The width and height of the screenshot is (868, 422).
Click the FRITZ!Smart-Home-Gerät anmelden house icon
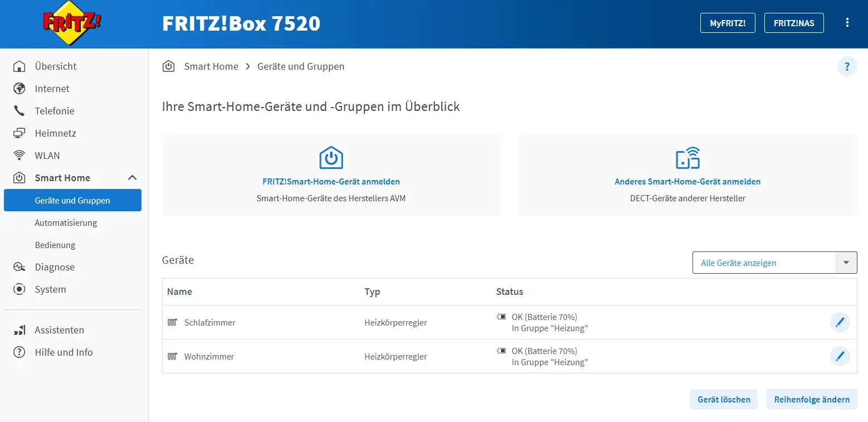(x=331, y=158)
